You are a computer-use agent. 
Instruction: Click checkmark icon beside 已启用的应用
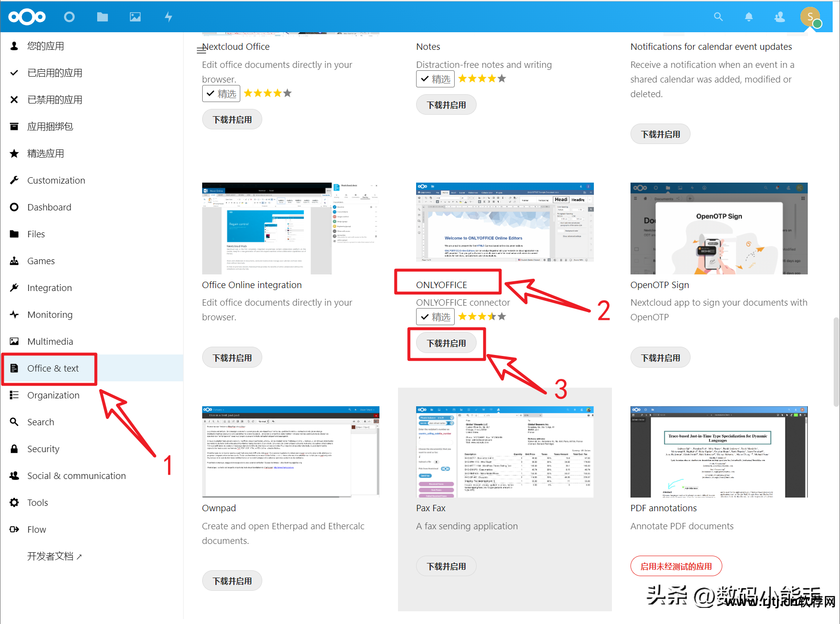14,73
